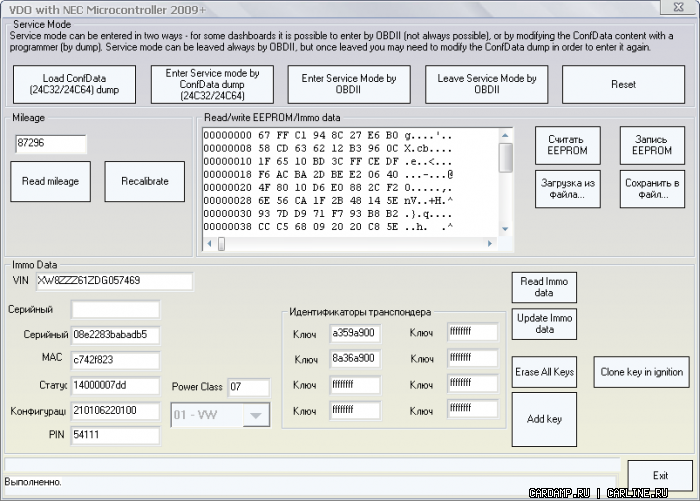Click the Recalibrate button
Viewport: 700px width, 501px height.
[145, 181]
